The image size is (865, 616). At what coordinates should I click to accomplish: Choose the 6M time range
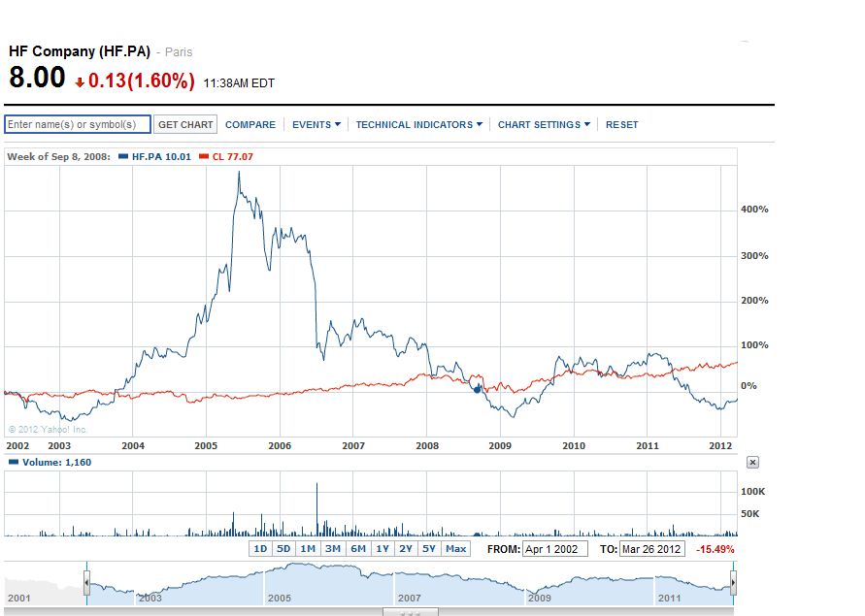tap(358, 549)
